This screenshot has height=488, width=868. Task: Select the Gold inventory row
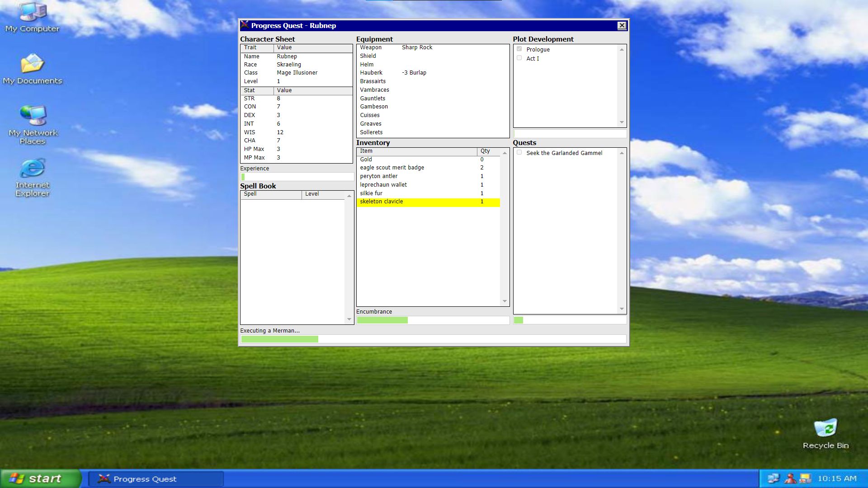pos(428,160)
